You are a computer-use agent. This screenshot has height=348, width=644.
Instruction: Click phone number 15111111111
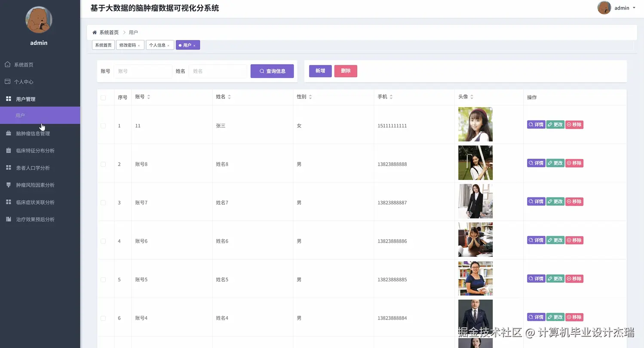392,126
